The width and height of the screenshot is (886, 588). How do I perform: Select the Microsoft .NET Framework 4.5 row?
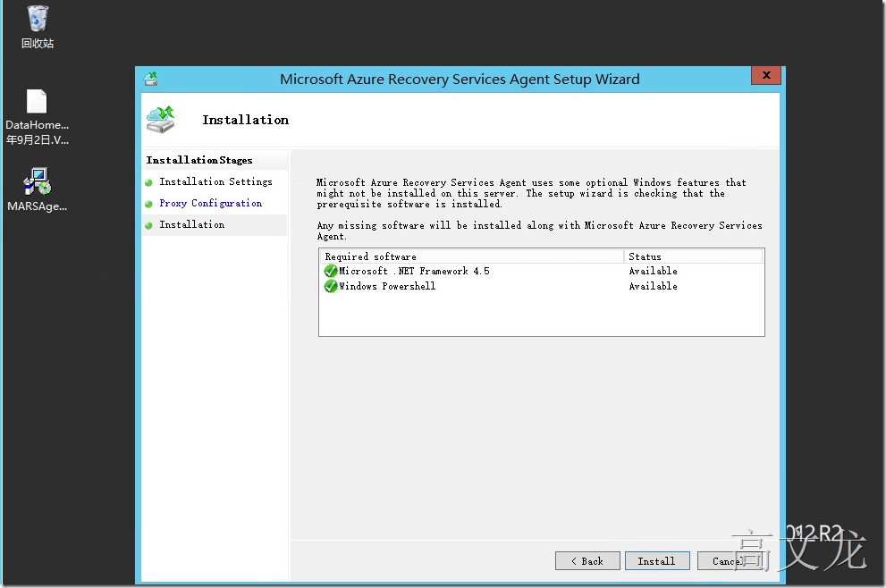541,271
